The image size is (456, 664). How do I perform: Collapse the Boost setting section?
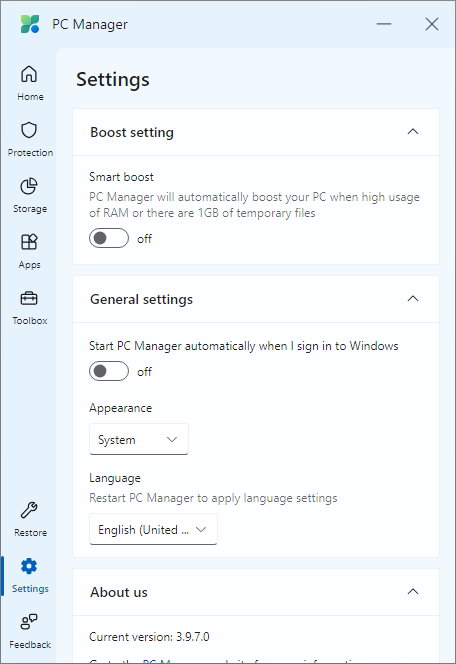(413, 132)
